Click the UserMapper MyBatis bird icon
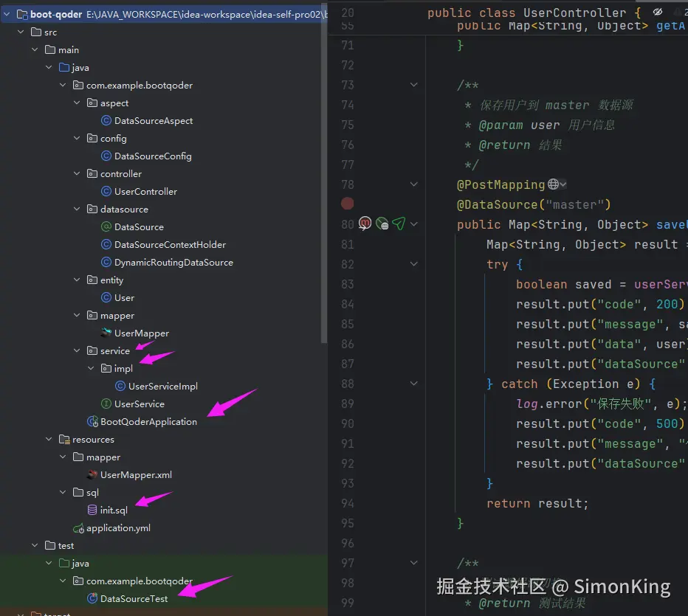 coord(106,333)
